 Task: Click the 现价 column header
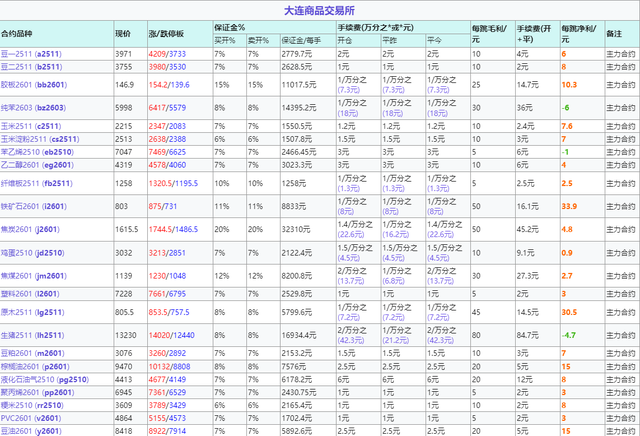pos(123,34)
